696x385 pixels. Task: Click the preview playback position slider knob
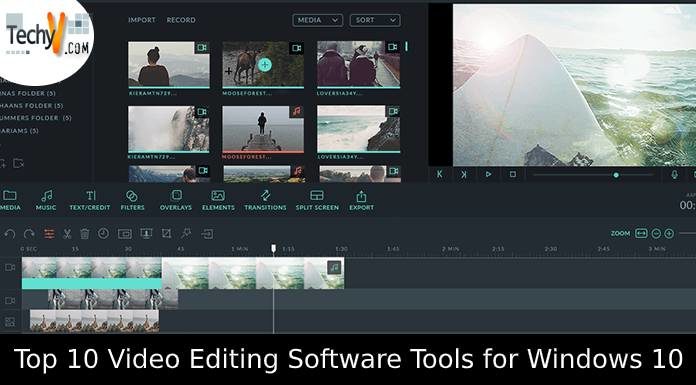point(616,175)
